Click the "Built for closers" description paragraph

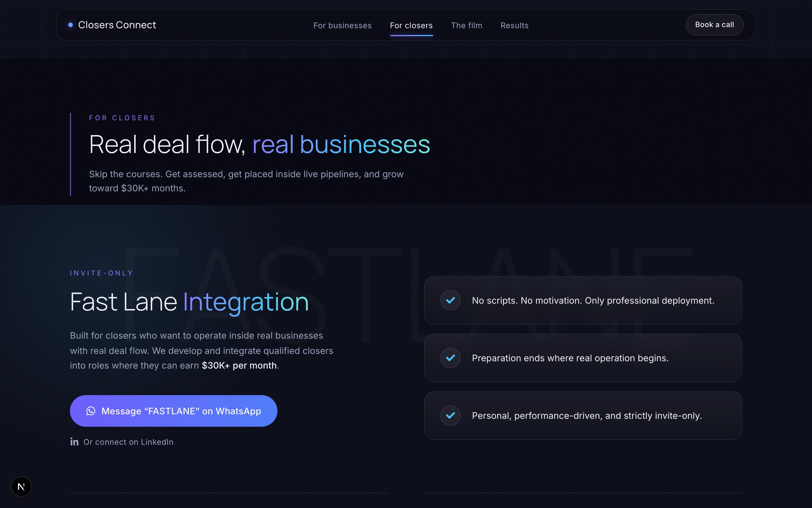click(201, 351)
